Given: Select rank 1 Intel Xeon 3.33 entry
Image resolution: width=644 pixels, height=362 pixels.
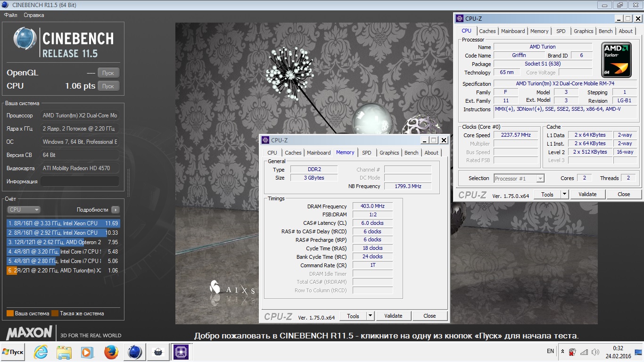Looking at the screenshot, I should click(x=63, y=223).
